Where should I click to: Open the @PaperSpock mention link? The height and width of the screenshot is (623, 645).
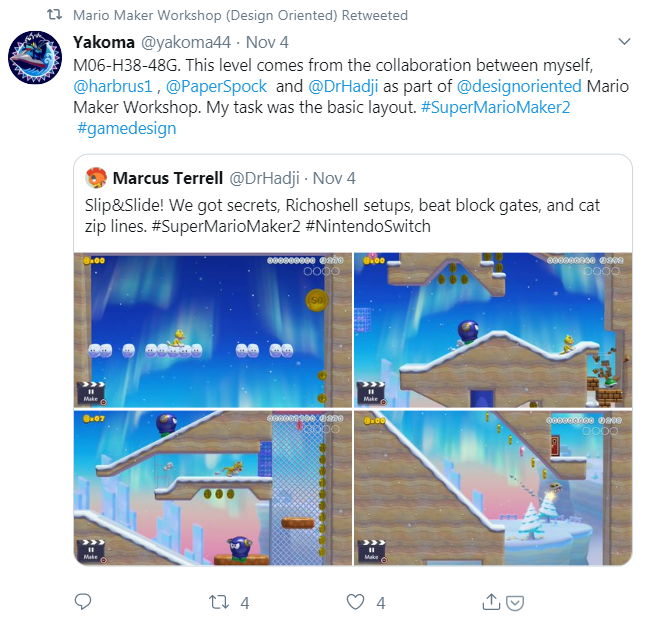tap(216, 86)
